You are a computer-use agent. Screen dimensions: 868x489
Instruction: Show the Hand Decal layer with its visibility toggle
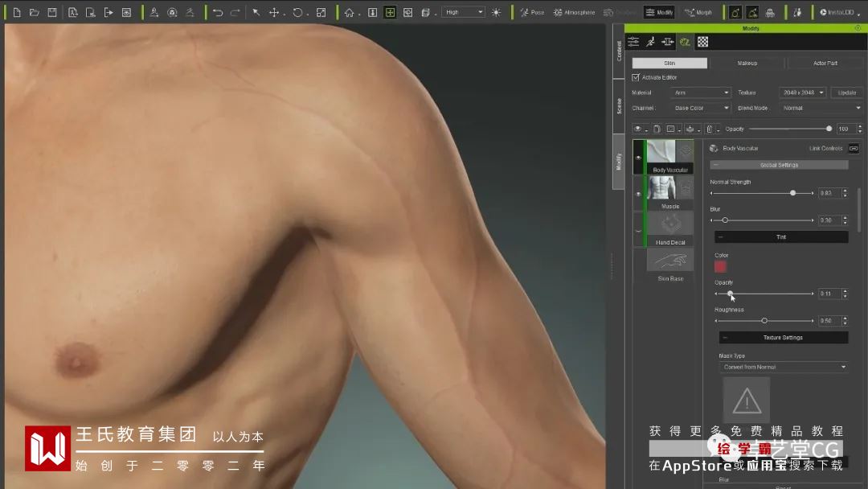click(x=638, y=230)
